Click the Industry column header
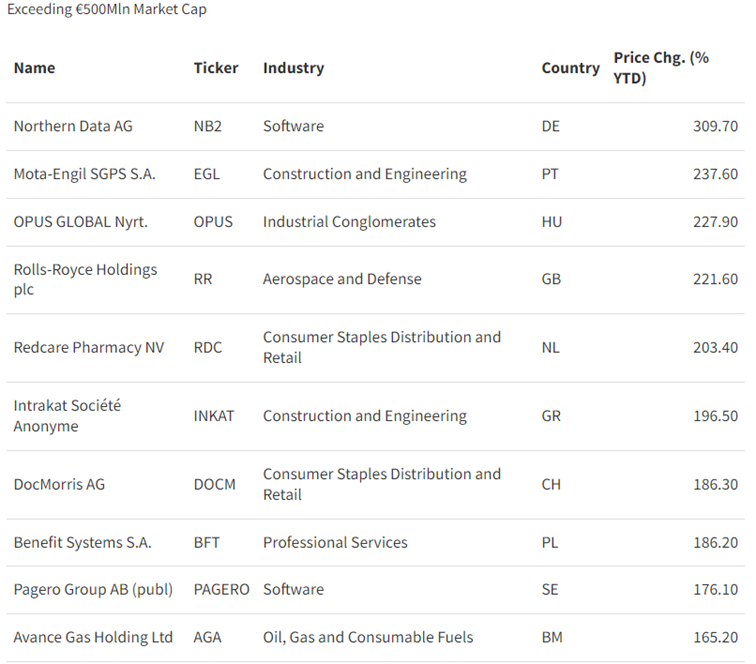Image resolution: width=756 pixels, height=664 pixels. (293, 68)
